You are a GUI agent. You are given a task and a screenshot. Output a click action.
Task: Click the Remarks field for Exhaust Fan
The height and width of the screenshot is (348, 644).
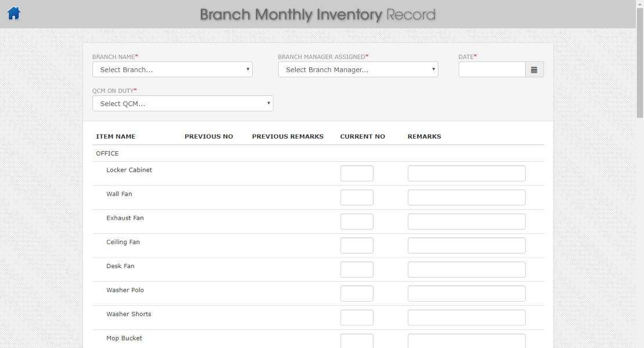coord(466,221)
